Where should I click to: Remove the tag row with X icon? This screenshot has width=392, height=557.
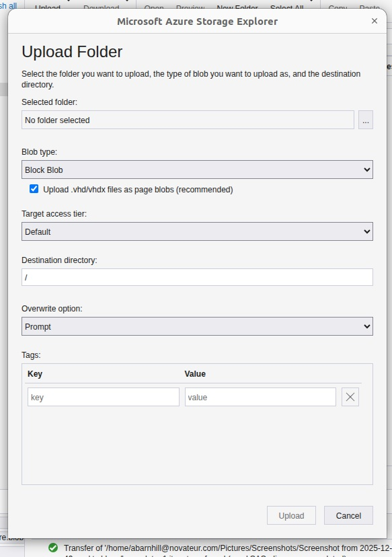[x=350, y=397]
